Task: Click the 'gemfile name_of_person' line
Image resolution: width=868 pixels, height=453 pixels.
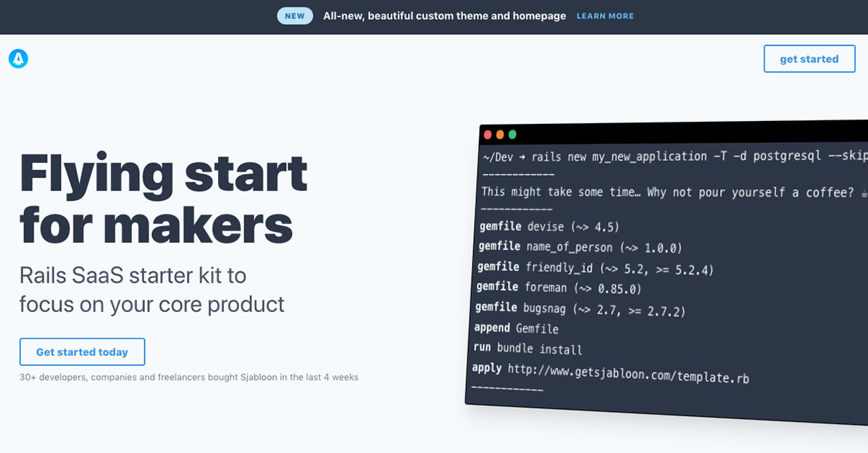Action: [x=580, y=247]
